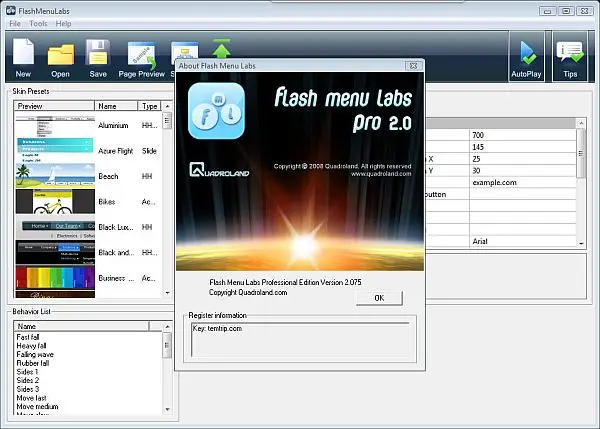Sort skins by the Name column header
This screenshot has height=429, width=600.
click(116, 106)
